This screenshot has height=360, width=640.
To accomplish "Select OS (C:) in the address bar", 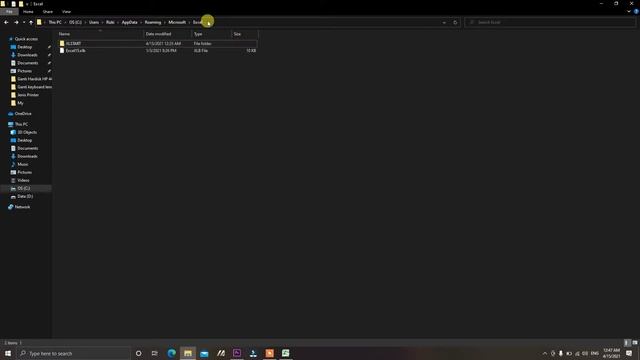I will click(75, 22).
